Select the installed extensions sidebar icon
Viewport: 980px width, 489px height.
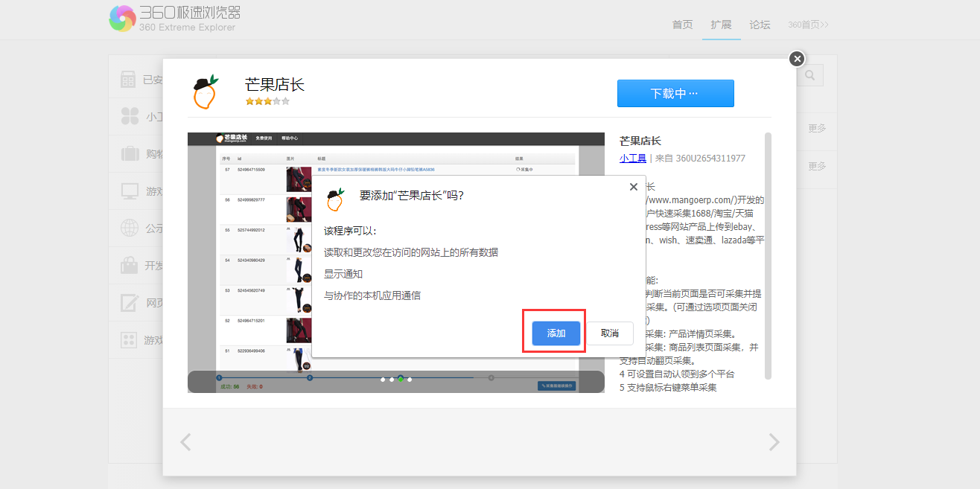point(129,80)
